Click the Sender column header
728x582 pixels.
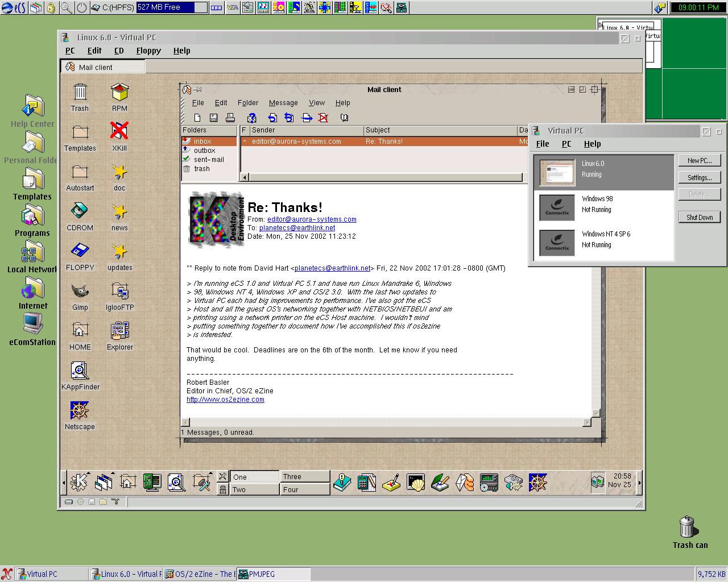[307, 131]
